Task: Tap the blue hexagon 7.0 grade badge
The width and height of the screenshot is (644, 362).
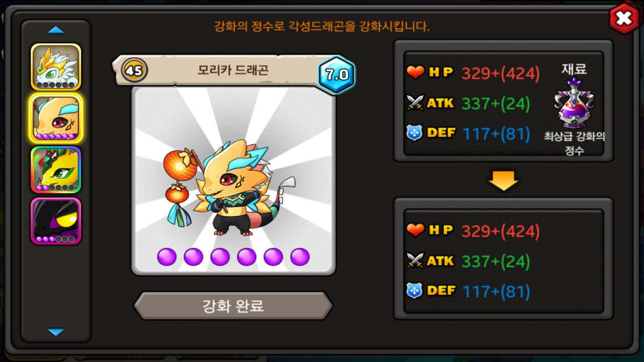Action: [x=337, y=75]
